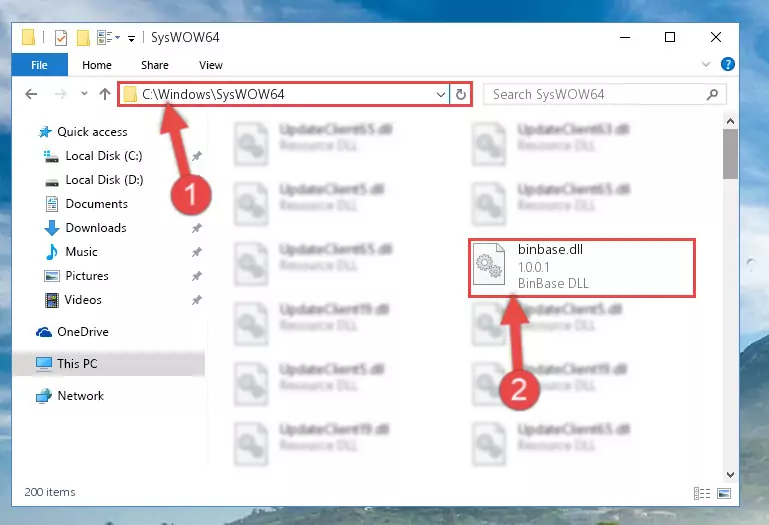
Task: Click the address bar path C:\Windows\SysWOW64
Action: (x=213, y=94)
